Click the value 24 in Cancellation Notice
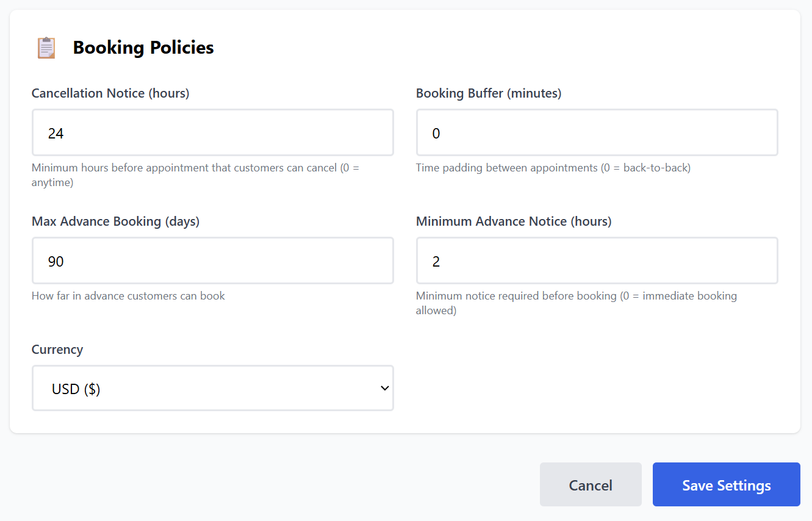Screen dimensions: 812x521 [56, 134]
